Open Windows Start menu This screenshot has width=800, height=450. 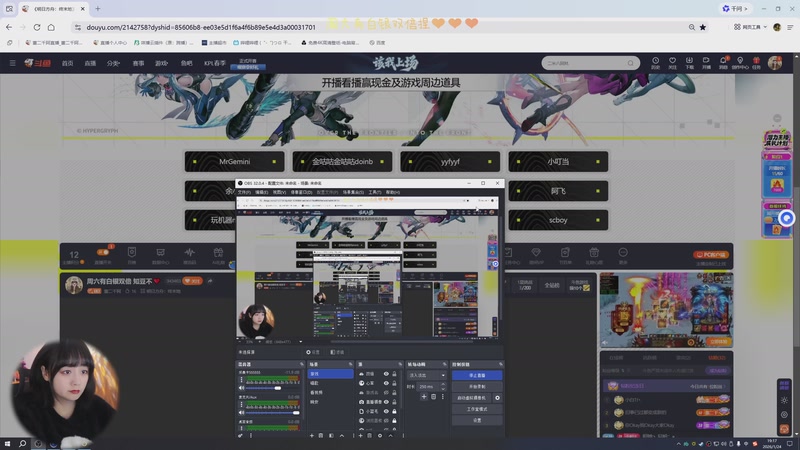tap(7, 444)
